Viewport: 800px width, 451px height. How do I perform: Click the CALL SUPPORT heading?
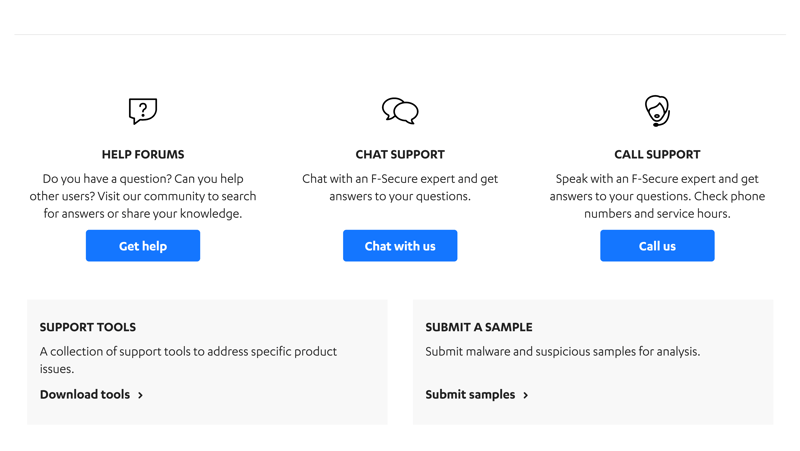[x=657, y=154]
